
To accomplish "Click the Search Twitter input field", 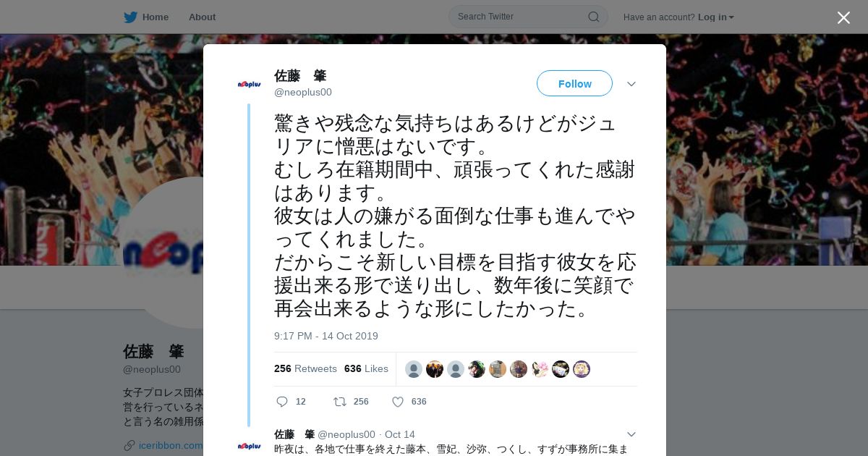I will [521, 17].
